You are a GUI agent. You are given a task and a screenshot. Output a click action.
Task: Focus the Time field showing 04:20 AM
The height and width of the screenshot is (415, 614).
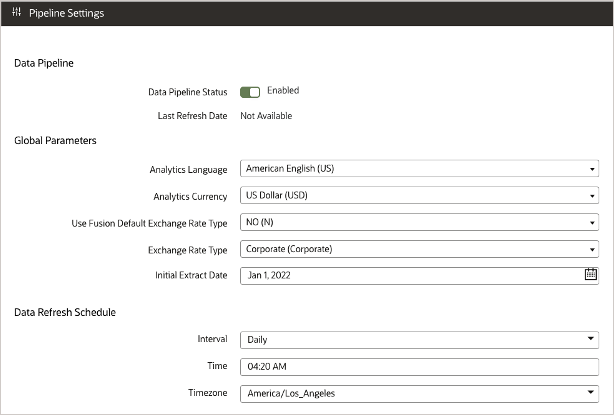point(419,366)
